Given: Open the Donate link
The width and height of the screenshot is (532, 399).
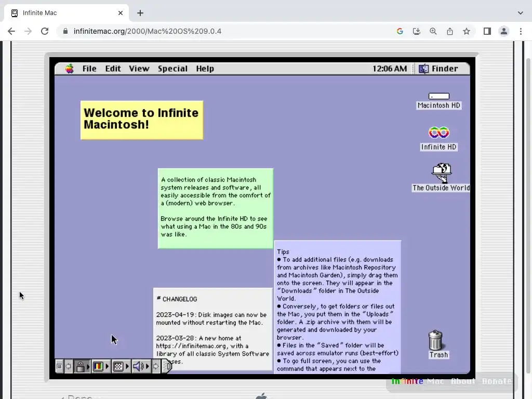Looking at the screenshot, I should 497,381.
